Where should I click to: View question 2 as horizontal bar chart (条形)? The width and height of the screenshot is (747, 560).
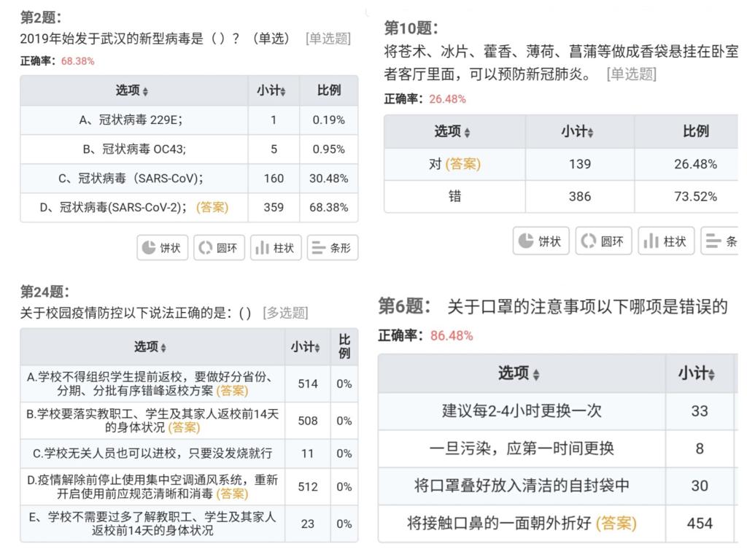(x=333, y=248)
